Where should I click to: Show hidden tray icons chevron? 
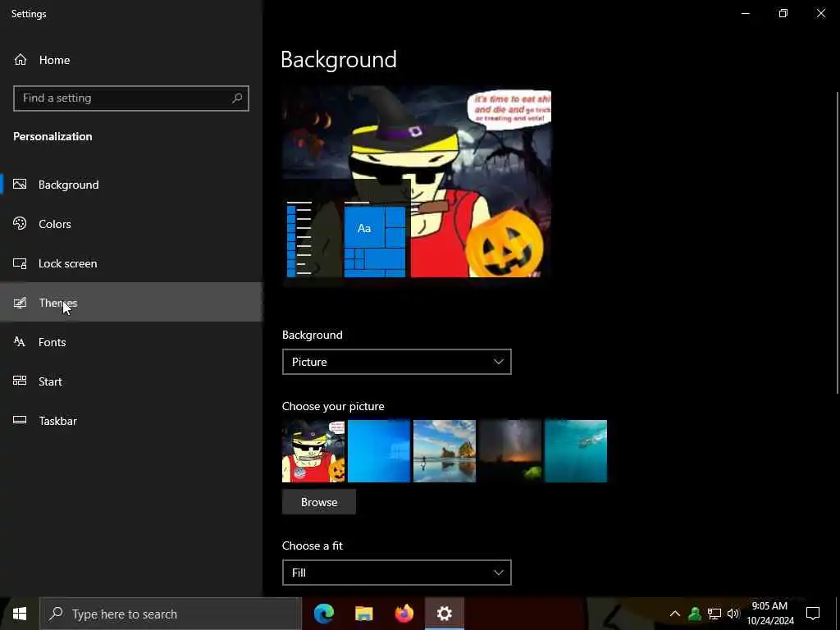click(675, 614)
